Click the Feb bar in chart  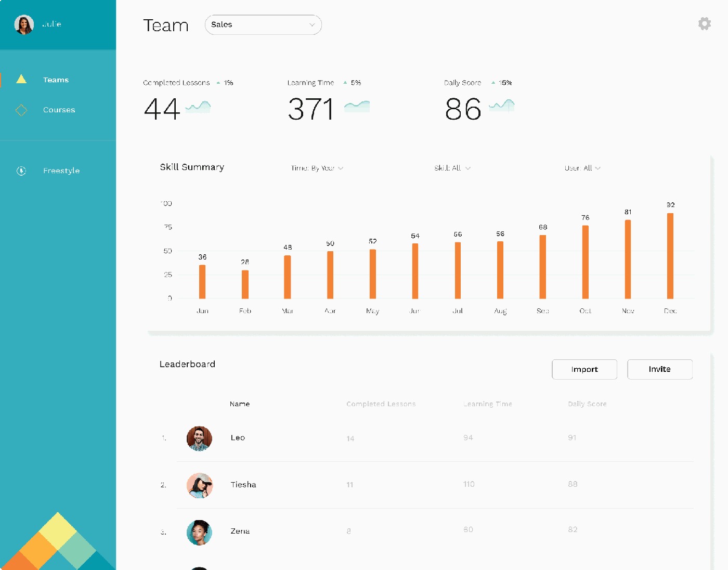tap(245, 284)
